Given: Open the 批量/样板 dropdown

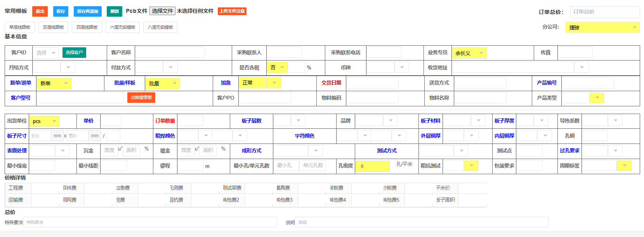Looking at the screenshot, I should point(162,83).
